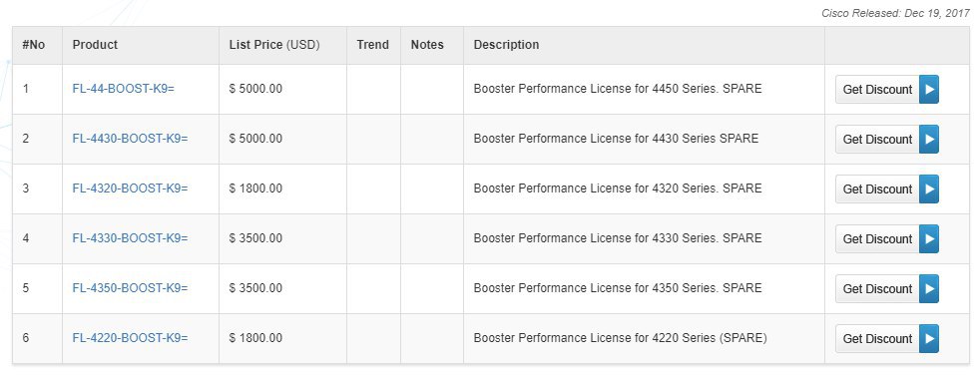Click description 'Booster Performance License for 4330 Series. SPARE'
Screen dimensions: 980x377
coord(618,238)
